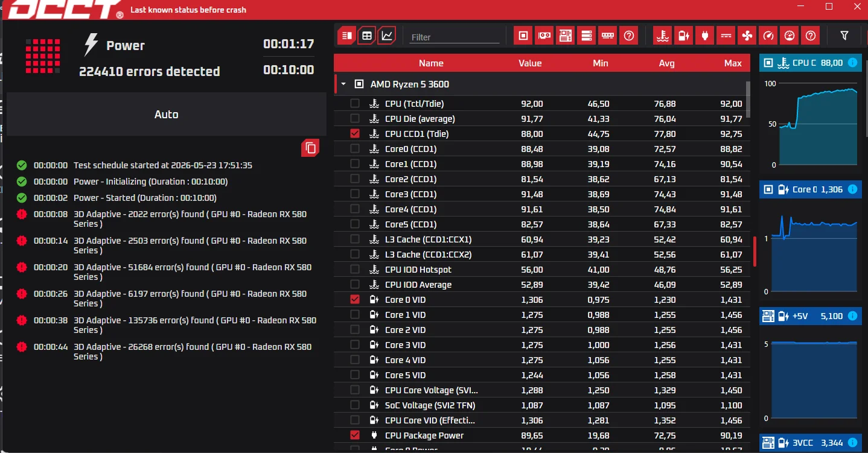Open info for the 3VCC graph
The width and height of the screenshot is (868, 453).
[x=852, y=443]
